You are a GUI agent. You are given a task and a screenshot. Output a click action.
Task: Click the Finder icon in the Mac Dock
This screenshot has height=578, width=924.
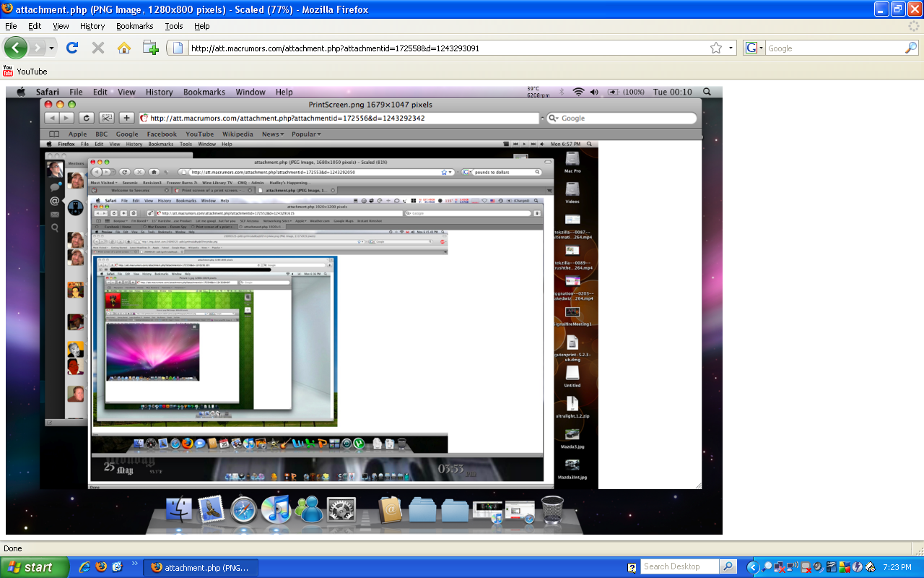179,509
